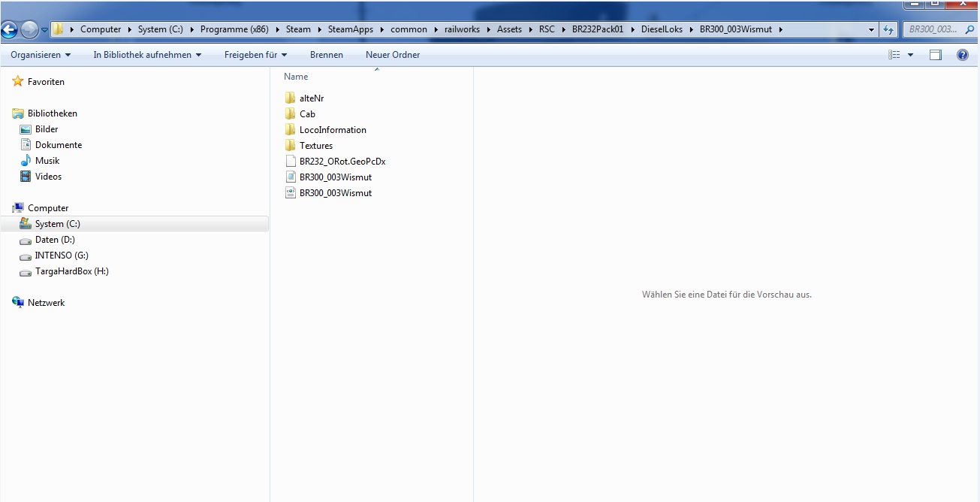Select Bibliotheken in navigation pane

pos(53,113)
